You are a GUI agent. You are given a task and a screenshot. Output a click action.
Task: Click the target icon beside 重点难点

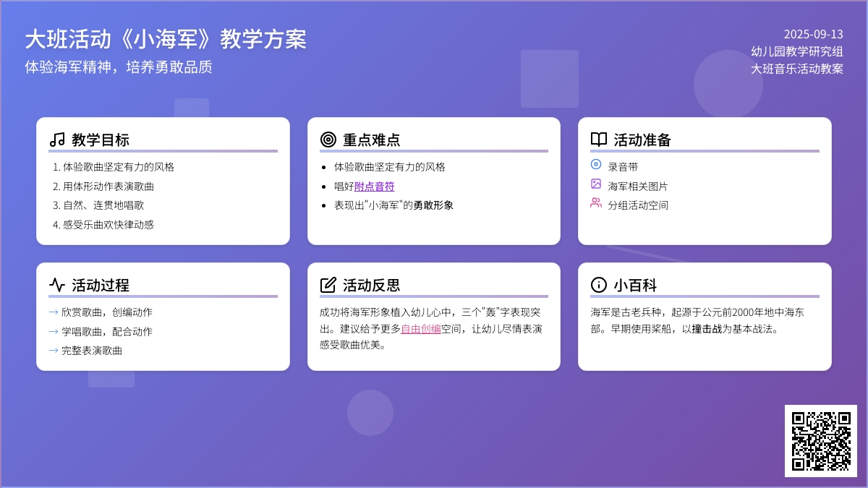coord(328,140)
